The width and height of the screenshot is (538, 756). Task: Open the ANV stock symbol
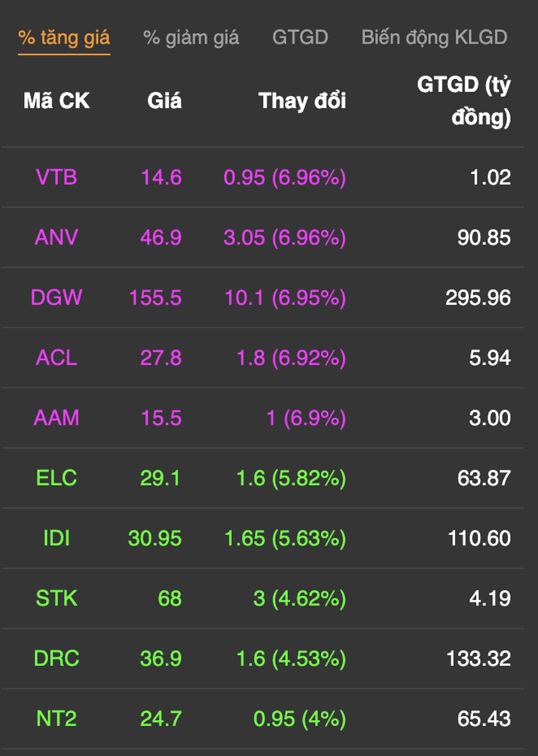(x=56, y=238)
